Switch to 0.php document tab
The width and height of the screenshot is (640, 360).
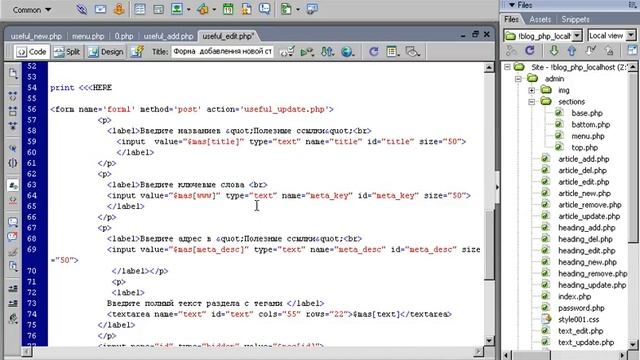(x=124, y=36)
